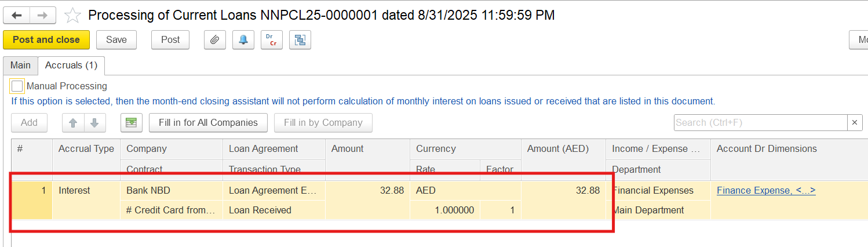The width and height of the screenshot is (868, 247).
Task: Click the bell reminder icon
Action: 243,40
